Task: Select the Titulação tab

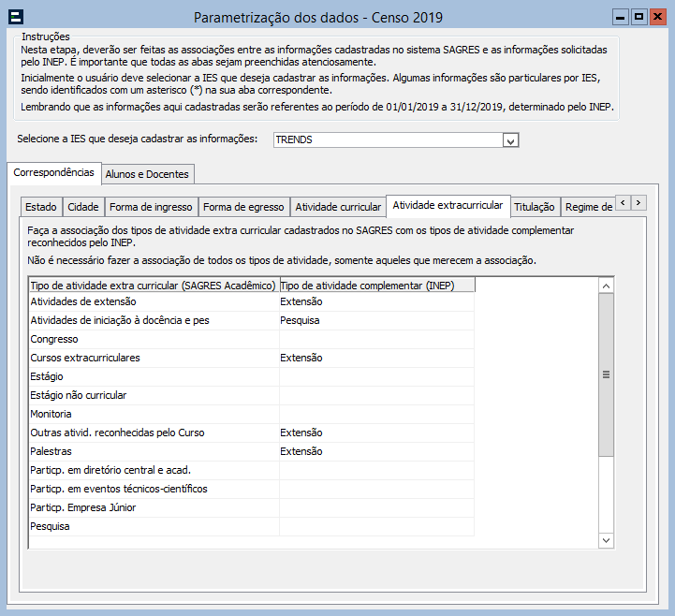Action: click(x=535, y=207)
